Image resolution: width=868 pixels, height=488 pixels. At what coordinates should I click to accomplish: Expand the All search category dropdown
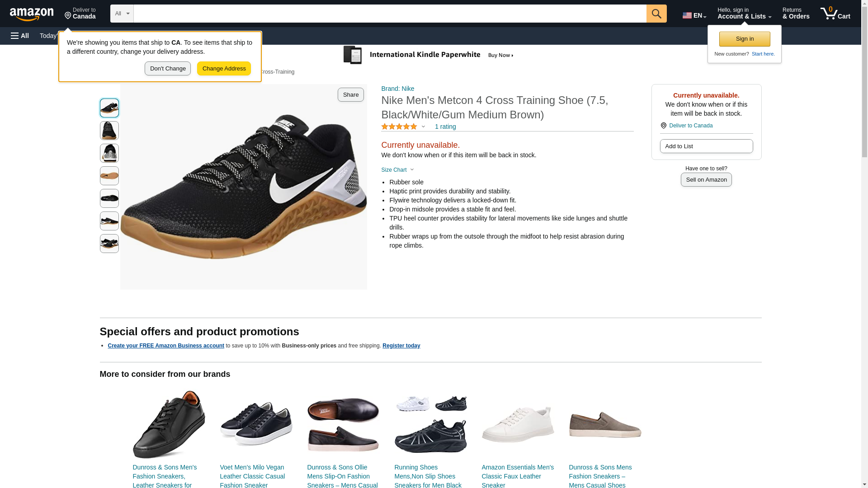[x=122, y=14]
